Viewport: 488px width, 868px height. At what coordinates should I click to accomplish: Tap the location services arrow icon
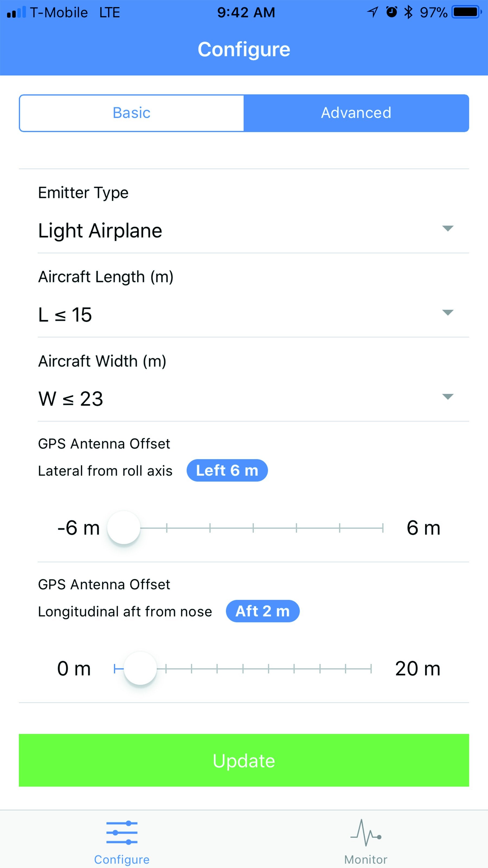[372, 12]
